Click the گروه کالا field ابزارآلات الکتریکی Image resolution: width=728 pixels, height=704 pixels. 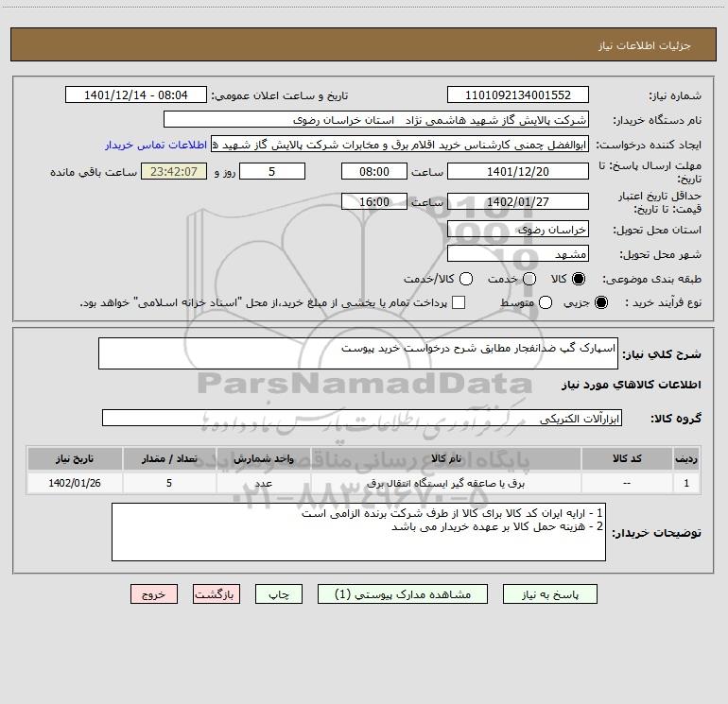click(362, 418)
